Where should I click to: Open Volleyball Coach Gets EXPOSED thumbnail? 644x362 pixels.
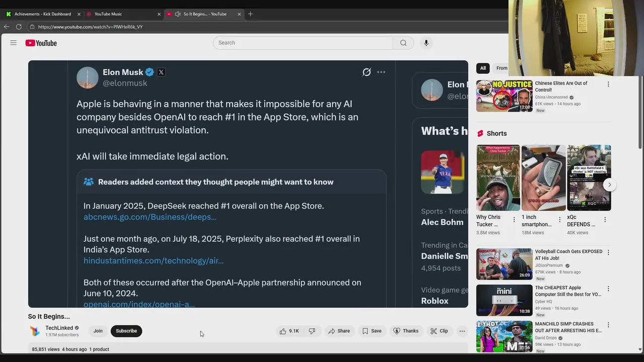tap(504, 264)
